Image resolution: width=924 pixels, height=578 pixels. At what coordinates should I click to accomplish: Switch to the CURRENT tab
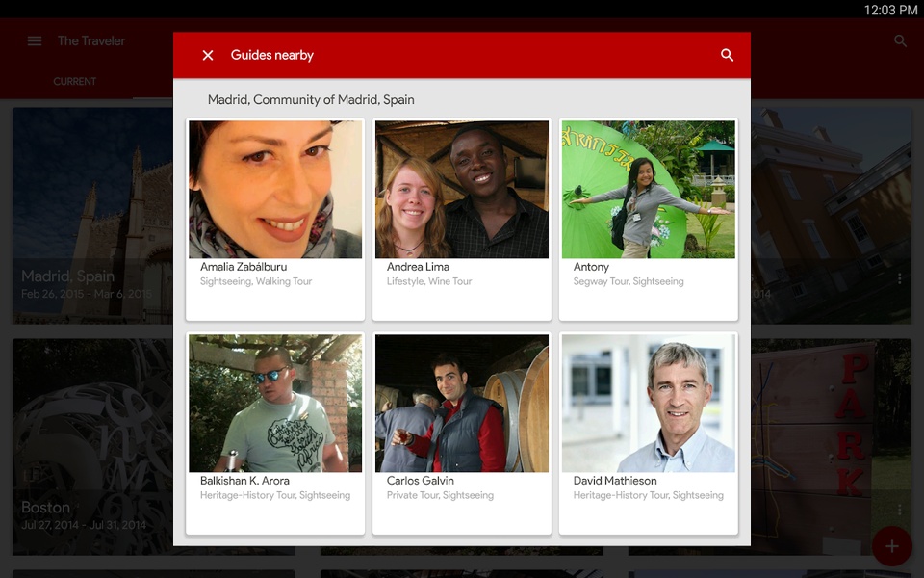74,81
